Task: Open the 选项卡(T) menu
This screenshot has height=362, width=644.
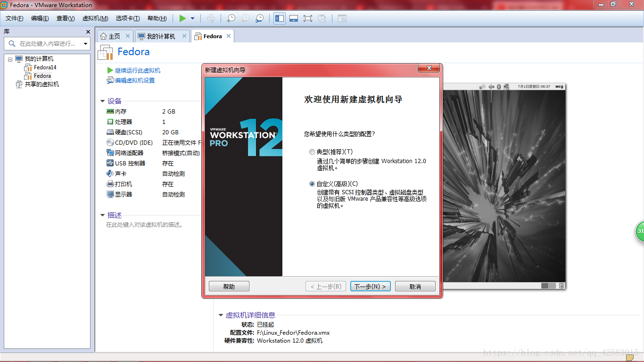Action: (x=128, y=18)
